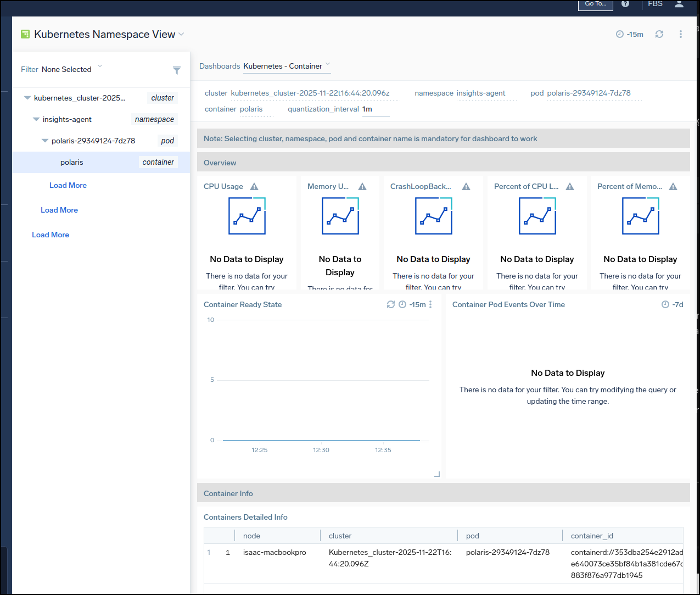Open the Kubernetes - Container dashboards dropdown
Image resolution: width=700 pixels, height=595 pixels.
click(x=287, y=66)
